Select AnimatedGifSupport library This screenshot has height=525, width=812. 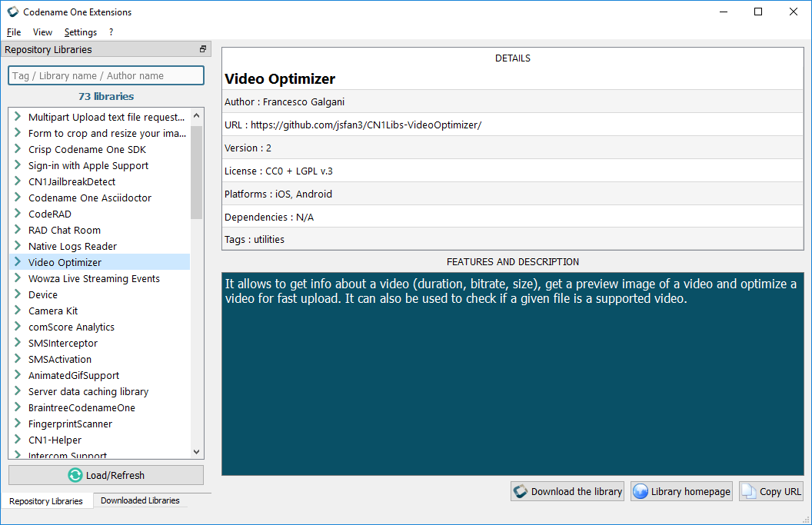(74, 375)
